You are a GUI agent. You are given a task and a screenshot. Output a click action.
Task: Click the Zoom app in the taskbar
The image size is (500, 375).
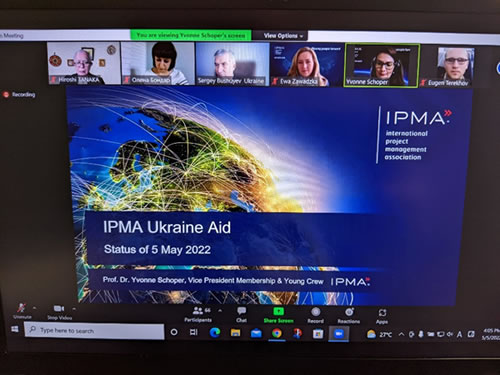coord(339,334)
